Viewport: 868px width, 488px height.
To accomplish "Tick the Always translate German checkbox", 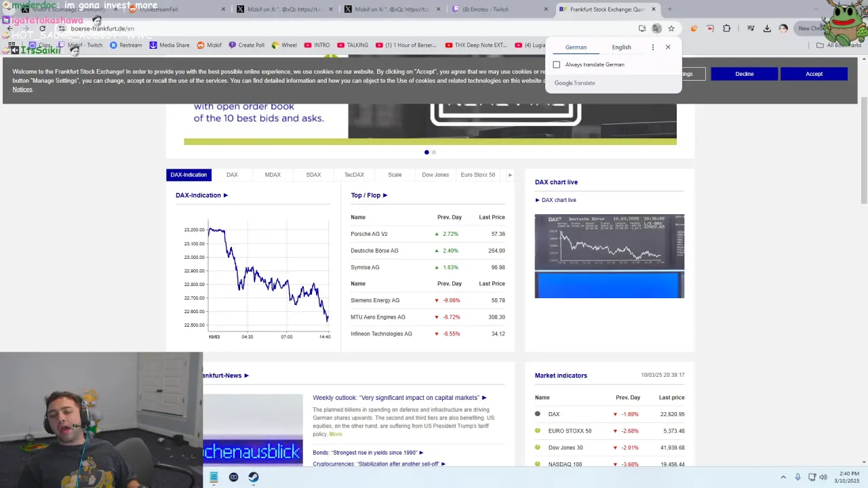I will tap(557, 64).
